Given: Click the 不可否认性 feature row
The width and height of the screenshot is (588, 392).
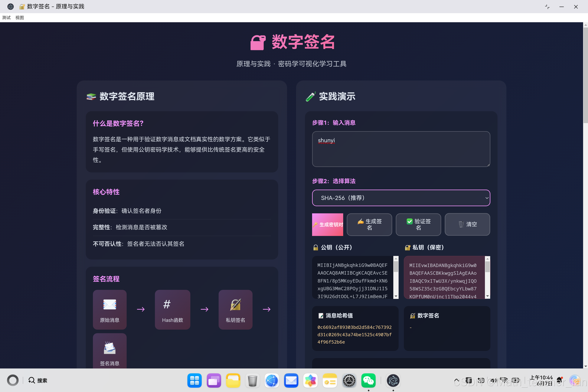Looking at the screenshot, I should [x=182, y=244].
